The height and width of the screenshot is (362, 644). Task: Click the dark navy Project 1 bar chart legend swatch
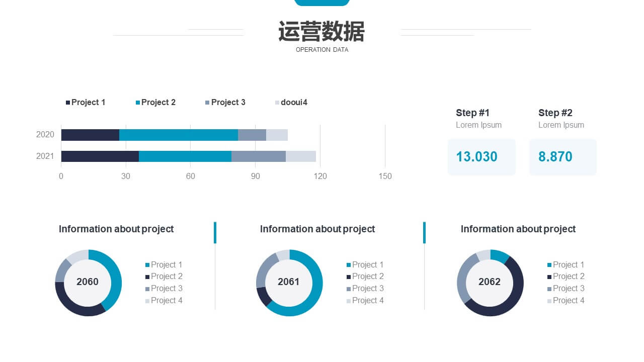coord(68,103)
